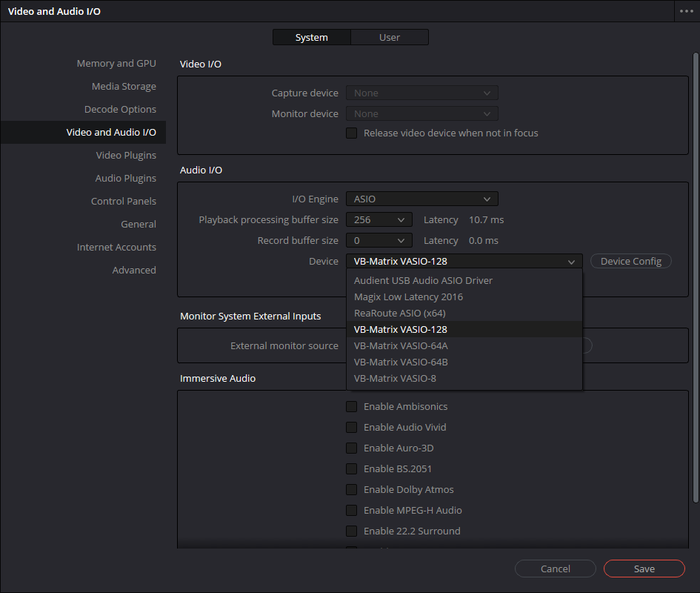Choose VB-Matrix VASIO-128 in the list
The width and height of the screenshot is (700, 593).
[464, 329]
